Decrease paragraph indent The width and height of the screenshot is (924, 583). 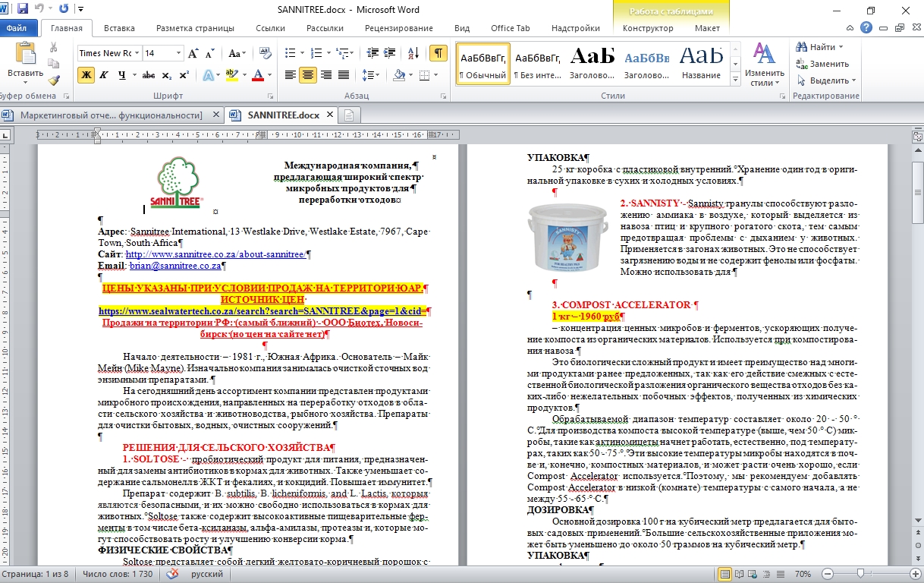372,53
